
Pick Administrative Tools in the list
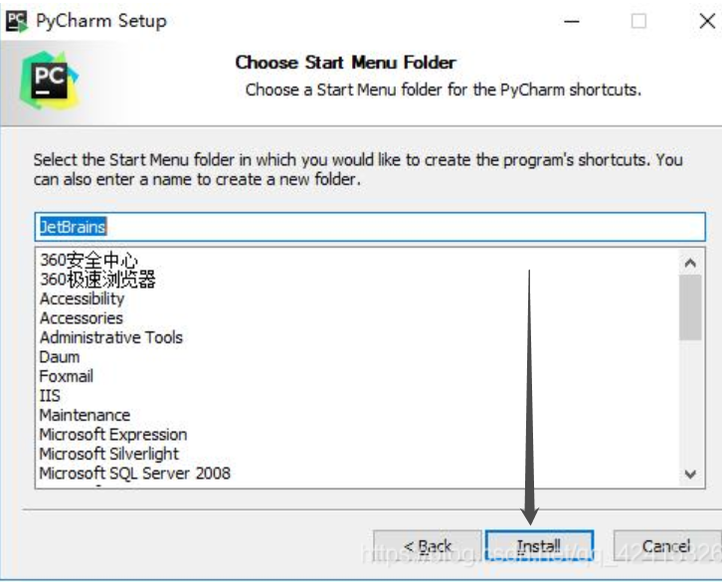[x=111, y=337]
